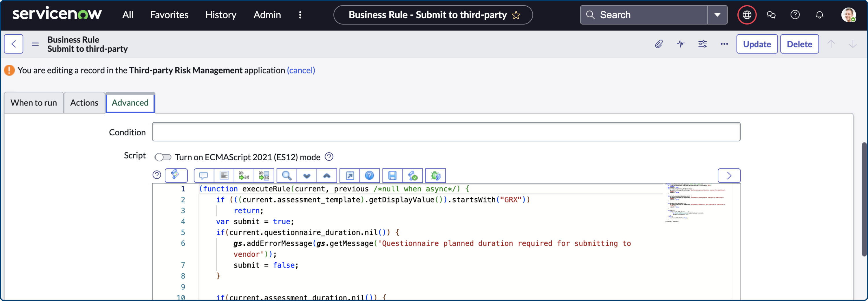Open the more options ellipsis menu
Viewport: 868px width, 301px height.
(724, 44)
